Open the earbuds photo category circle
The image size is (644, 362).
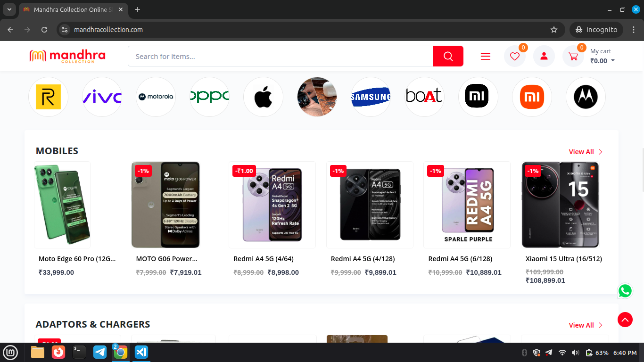pos(317,97)
